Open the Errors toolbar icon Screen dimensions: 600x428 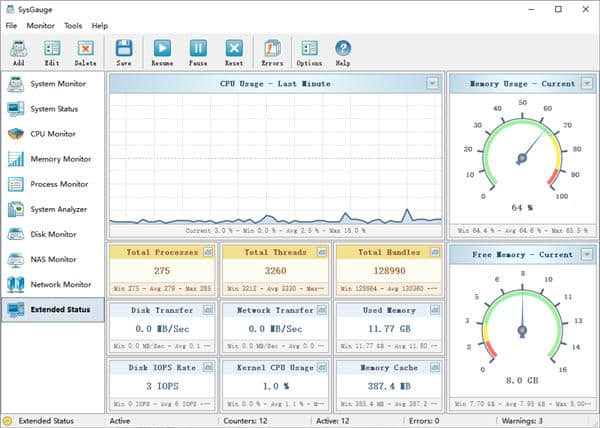(x=272, y=51)
